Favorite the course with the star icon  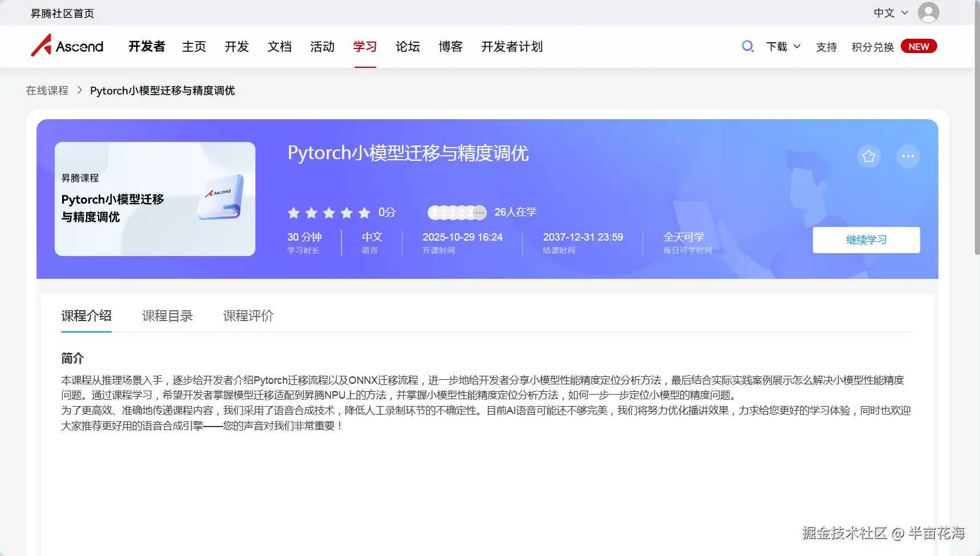868,156
